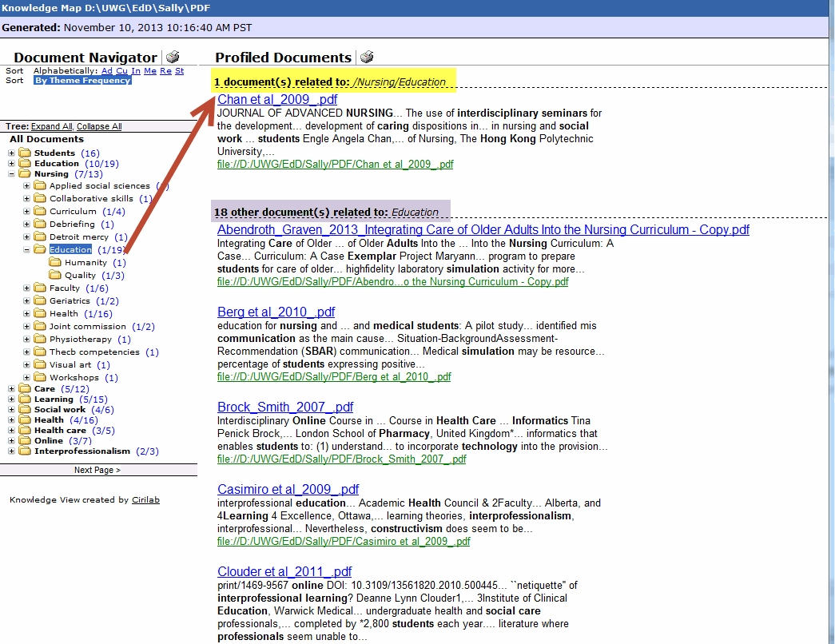Open Chan et al_2009_.pdf document

coord(277,100)
